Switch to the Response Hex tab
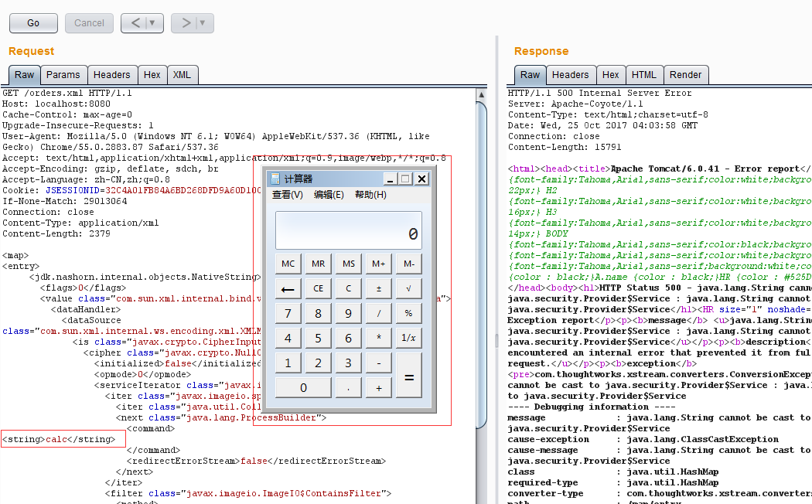 pos(611,75)
